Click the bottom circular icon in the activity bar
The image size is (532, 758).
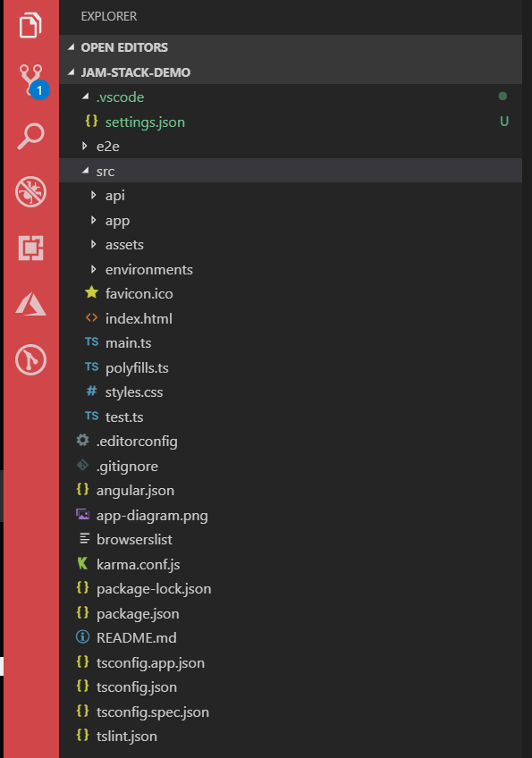(x=29, y=360)
